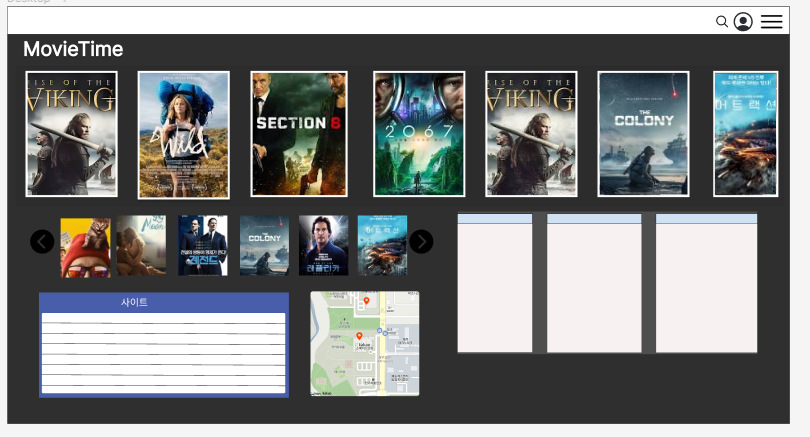This screenshot has height=437, width=810.
Task: Click the MovieTime logo title
Action: coord(73,49)
